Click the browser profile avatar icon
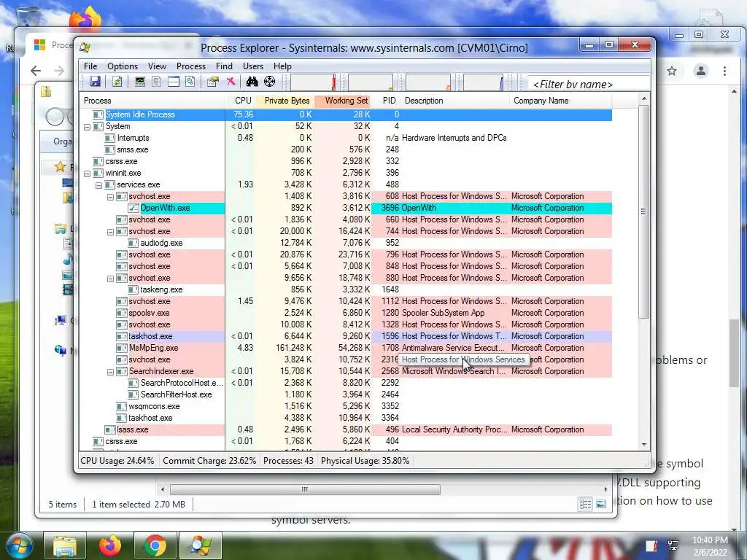Screen dimensions: 747x560 701,71
